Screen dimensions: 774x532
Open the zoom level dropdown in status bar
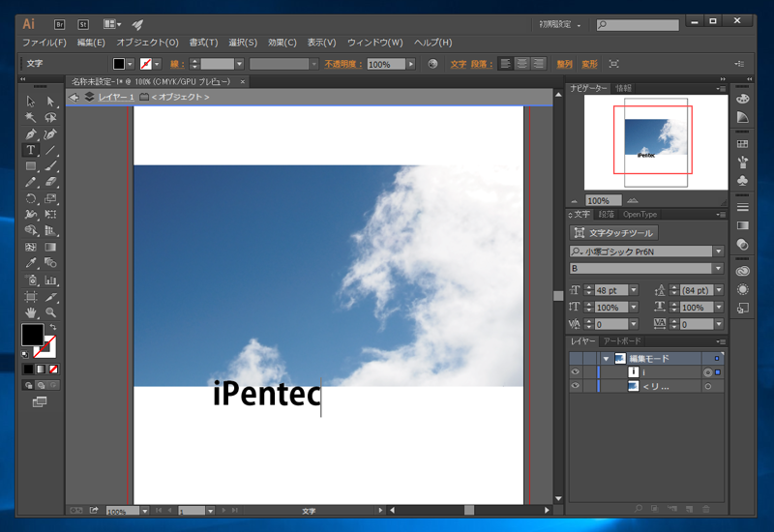click(144, 511)
